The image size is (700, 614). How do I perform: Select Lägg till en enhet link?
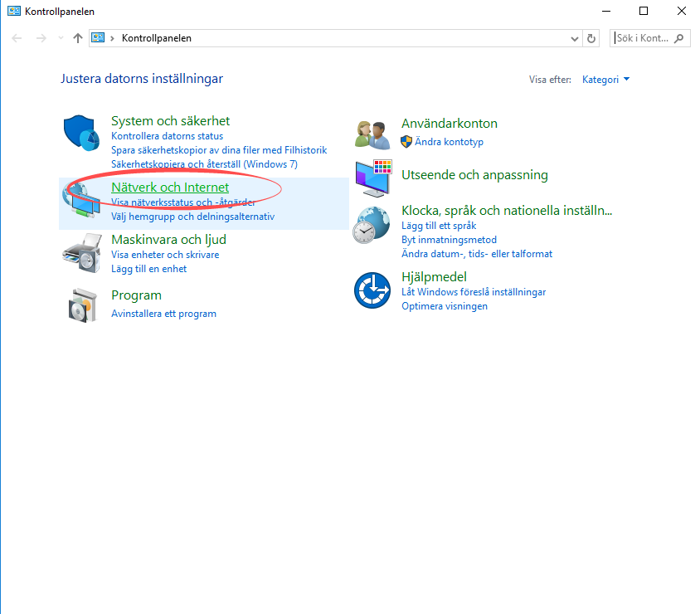point(148,269)
